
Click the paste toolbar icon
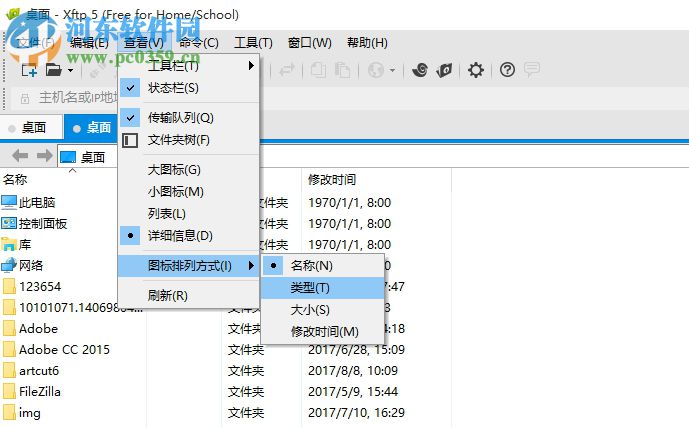tap(342, 70)
